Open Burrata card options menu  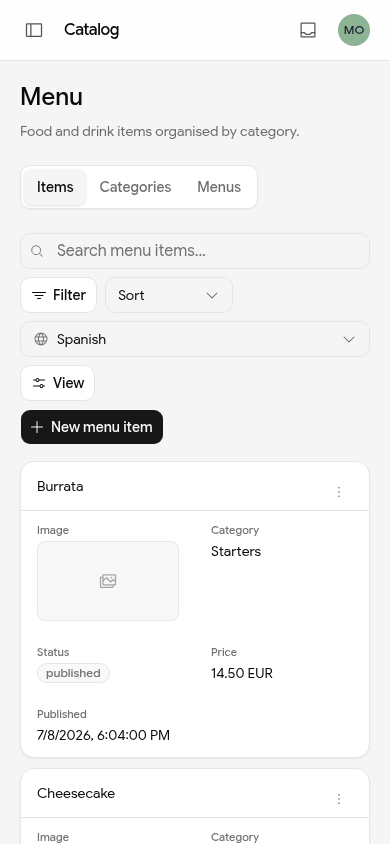[339, 492]
